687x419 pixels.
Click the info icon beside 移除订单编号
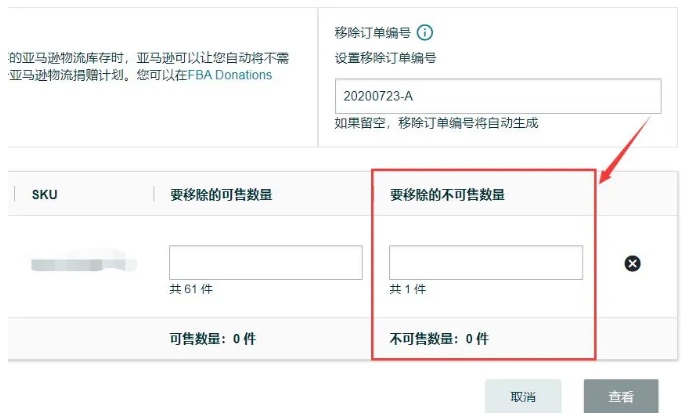coord(425,32)
